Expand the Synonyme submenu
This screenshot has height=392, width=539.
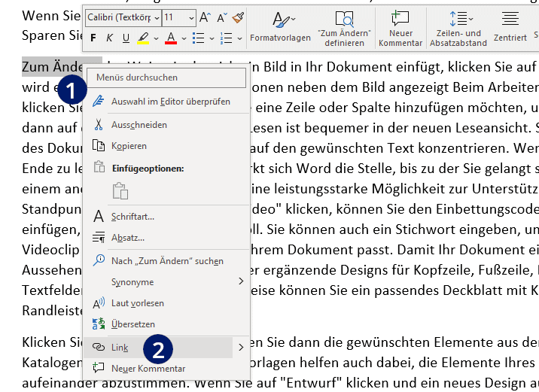point(166,282)
